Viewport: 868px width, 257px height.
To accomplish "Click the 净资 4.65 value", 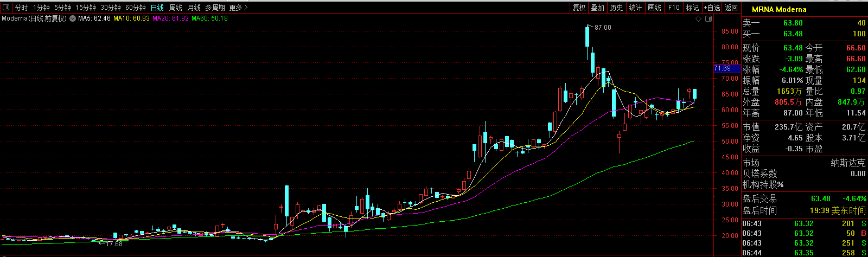I will point(795,138).
